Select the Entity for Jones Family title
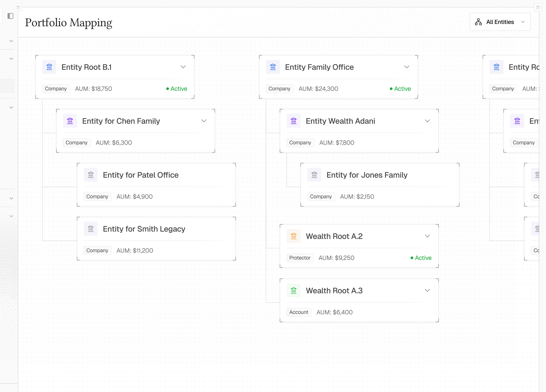546x392 pixels. click(367, 175)
